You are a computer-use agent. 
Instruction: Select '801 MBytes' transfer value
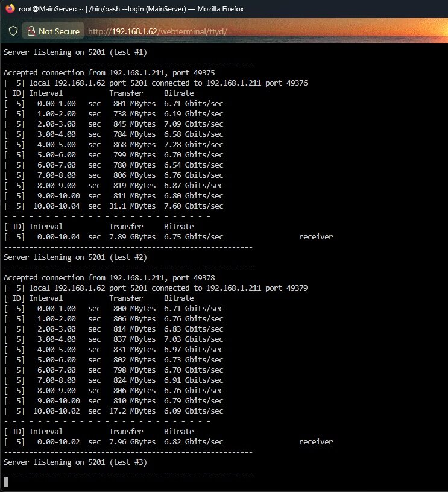[x=134, y=104]
